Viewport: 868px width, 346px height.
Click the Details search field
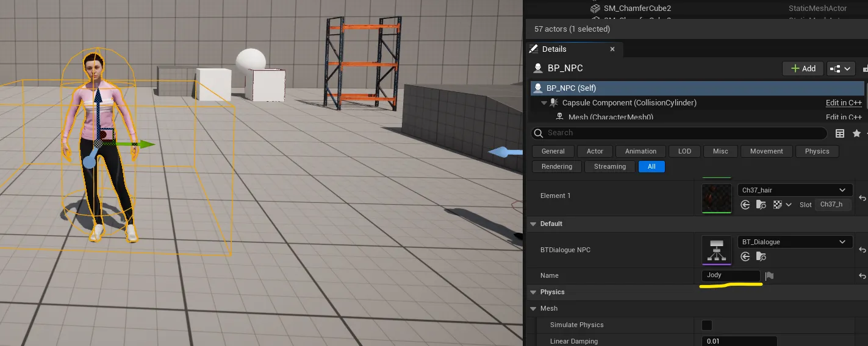(x=678, y=133)
